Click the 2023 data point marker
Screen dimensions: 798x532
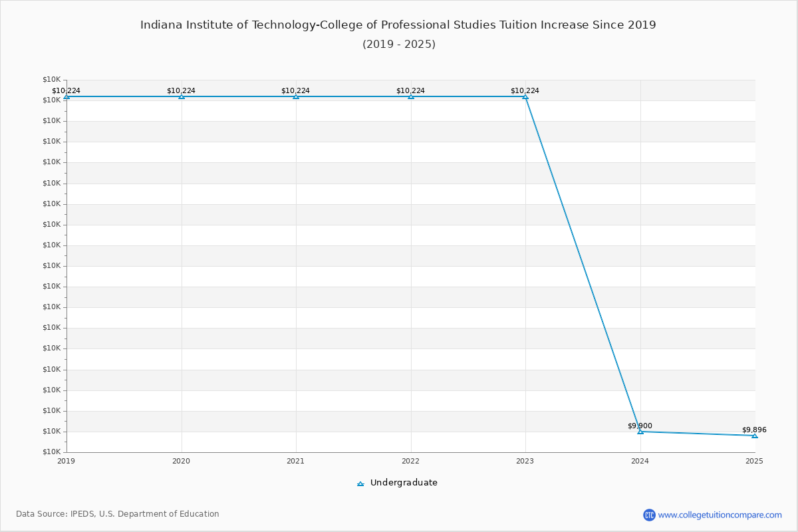(525, 96)
